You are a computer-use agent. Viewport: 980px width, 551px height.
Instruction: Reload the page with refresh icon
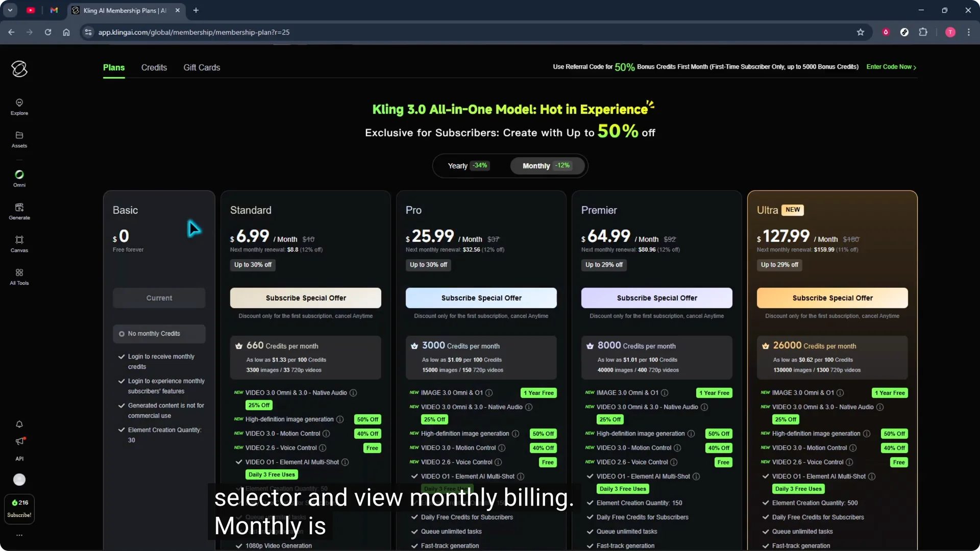coord(48,32)
